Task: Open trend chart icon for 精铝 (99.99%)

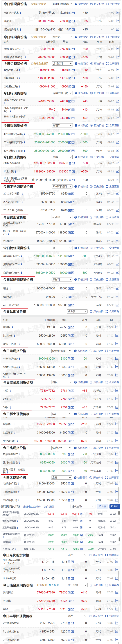Action: coord(117,49)
